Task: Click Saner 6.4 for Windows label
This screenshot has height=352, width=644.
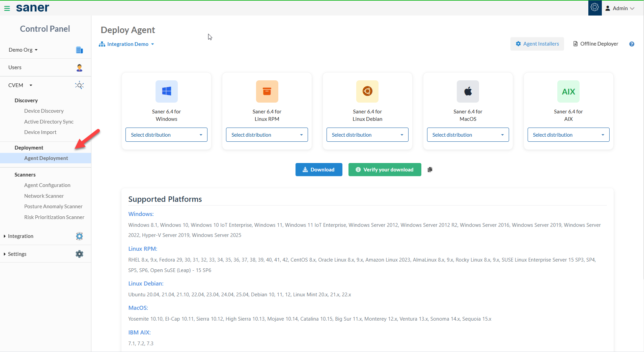Action: (167, 115)
